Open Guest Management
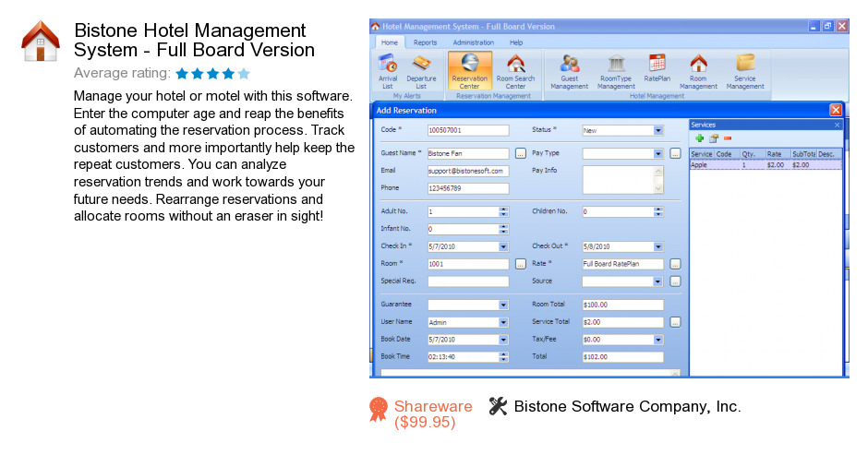The width and height of the screenshot is (868, 455). (569, 72)
